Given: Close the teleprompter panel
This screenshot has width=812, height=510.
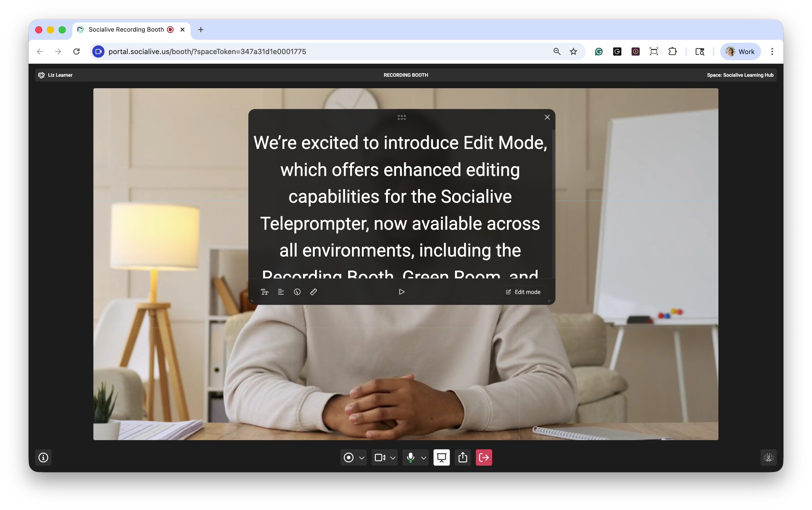Looking at the screenshot, I should pos(547,117).
